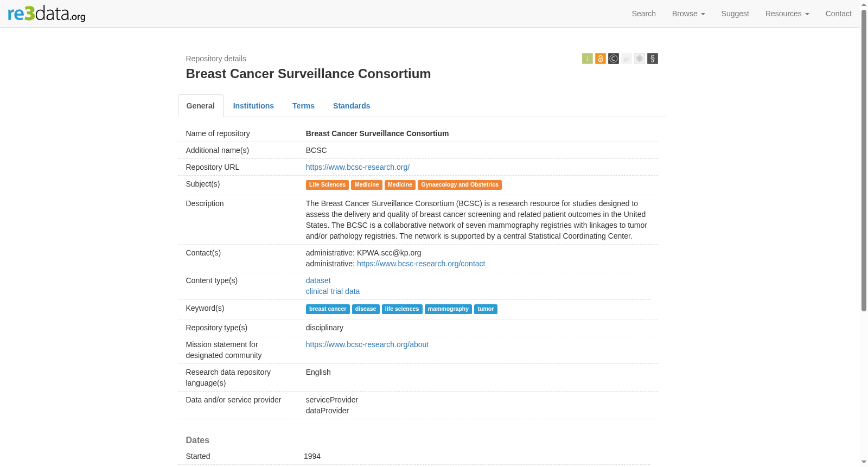Click the 'Keyword(s)' field label
This screenshot has width=868, height=467.
tap(205, 308)
